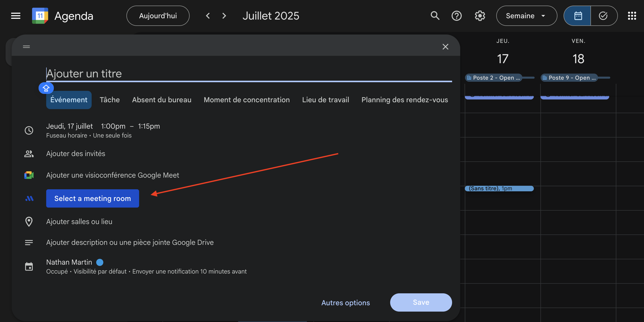The width and height of the screenshot is (644, 322).
Task: Switch to tasks view icon
Action: 603,16
